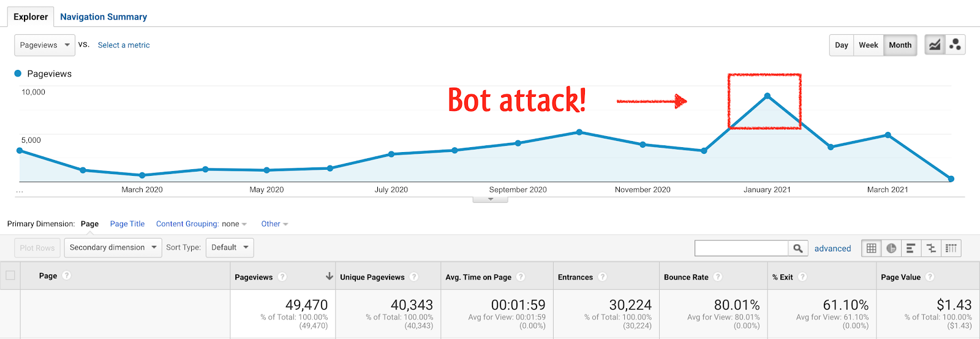Expand the chart annotations drawer handle
This screenshot has width=980, height=339.
[490, 199]
